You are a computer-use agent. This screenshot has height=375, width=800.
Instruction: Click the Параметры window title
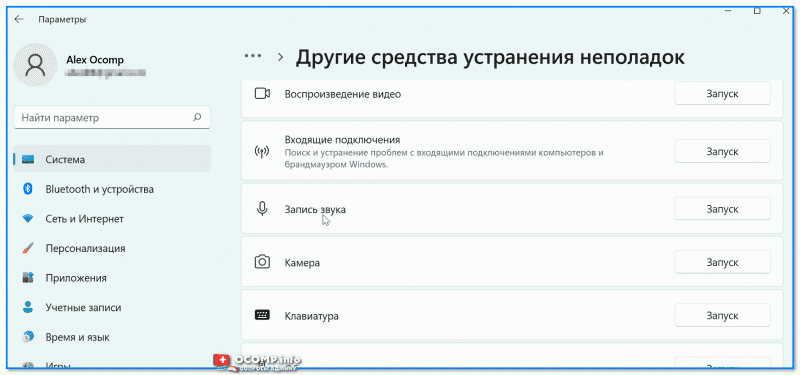pos(62,20)
